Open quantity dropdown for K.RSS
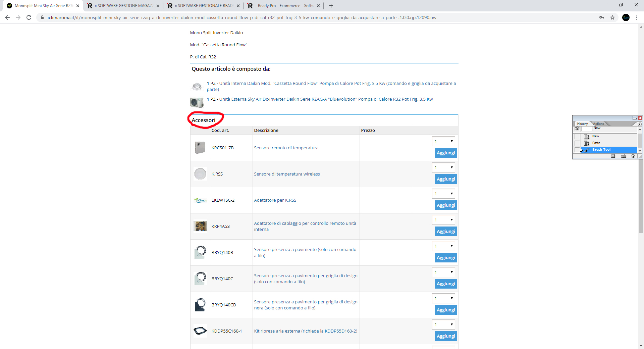This screenshot has height=349, width=644. click(443, 167)
